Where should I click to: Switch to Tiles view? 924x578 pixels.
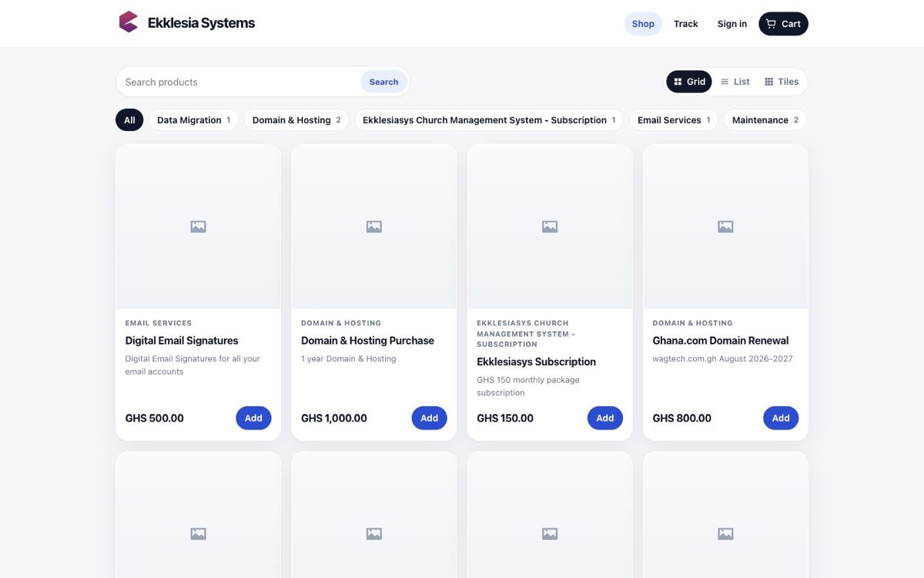pos(782,82)
